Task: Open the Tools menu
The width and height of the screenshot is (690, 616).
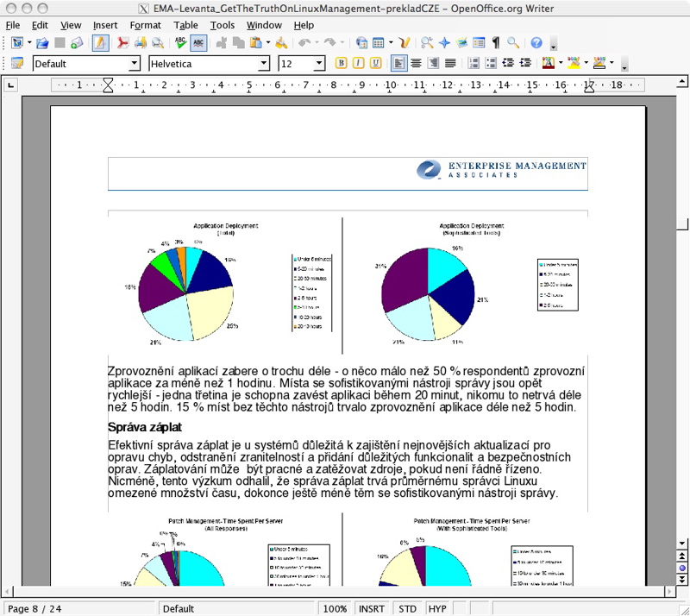Action: (223, 26)
